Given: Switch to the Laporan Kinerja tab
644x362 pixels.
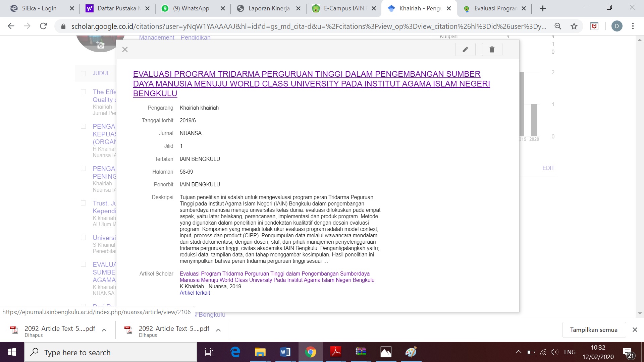Looking at the screenshot, I should [268, 8].
